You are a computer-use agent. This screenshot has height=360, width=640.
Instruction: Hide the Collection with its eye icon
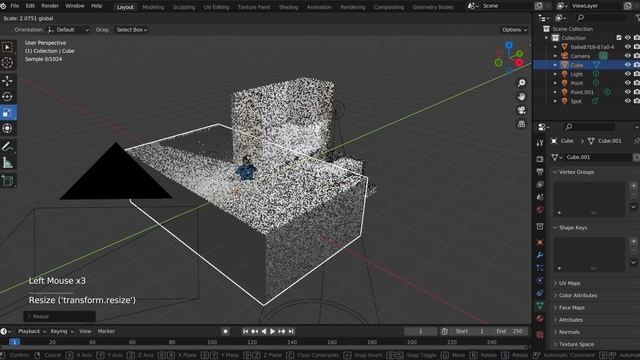[628, 38]
